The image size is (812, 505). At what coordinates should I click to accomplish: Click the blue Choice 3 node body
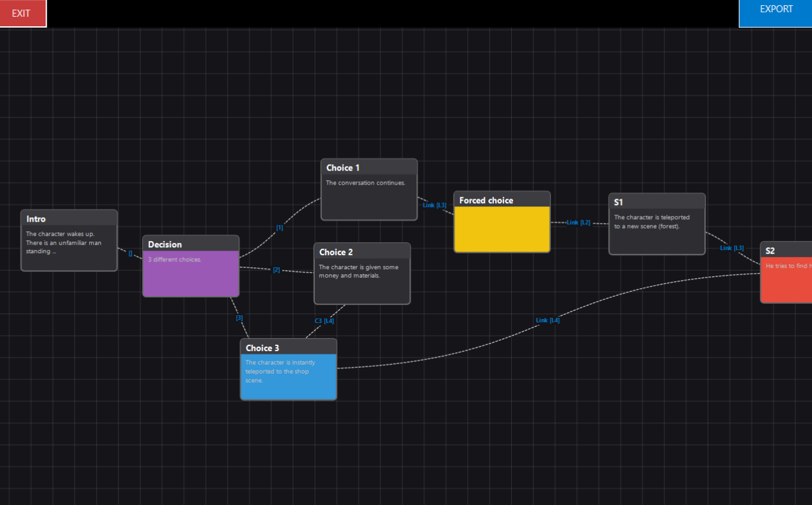[x=289, y=377]
